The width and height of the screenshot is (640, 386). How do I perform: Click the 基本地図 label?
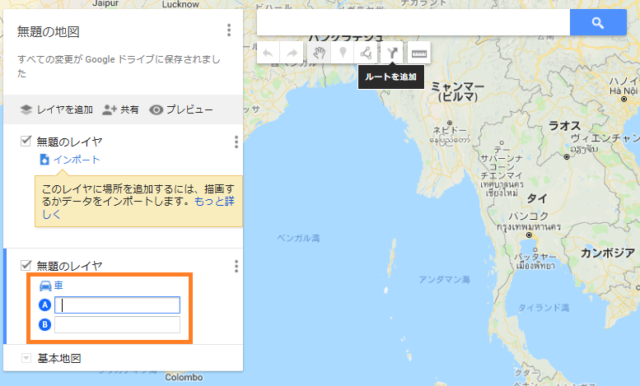[59, 358]
